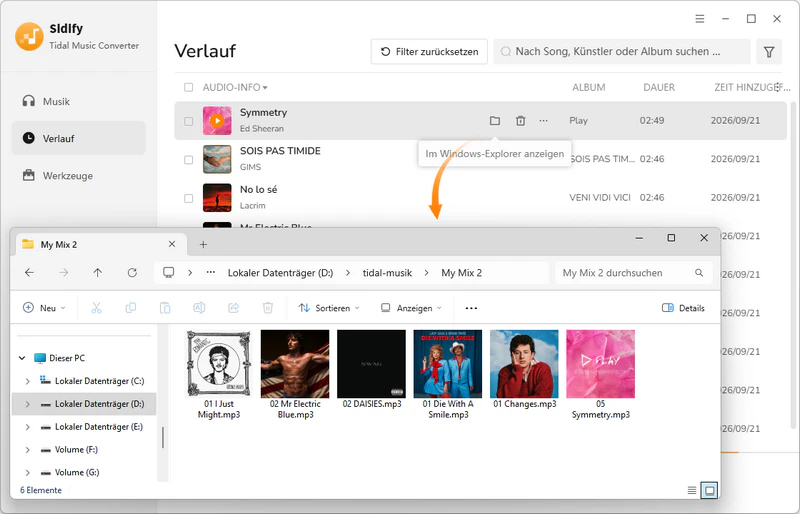Viewport: 800px width, 514px height.
Task: Go forward in Explorer navigation
Action: pos(63,273)
